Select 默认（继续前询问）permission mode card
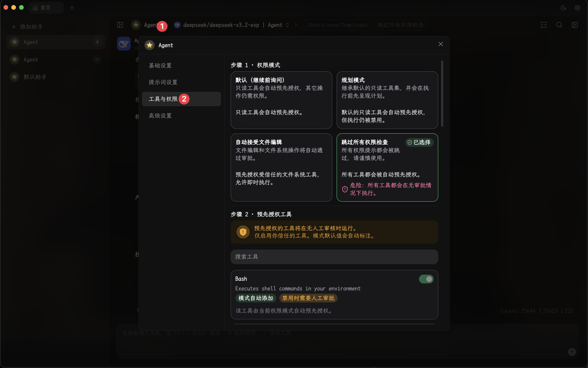This screenshot has height=368, width=588. pos(281,100)
